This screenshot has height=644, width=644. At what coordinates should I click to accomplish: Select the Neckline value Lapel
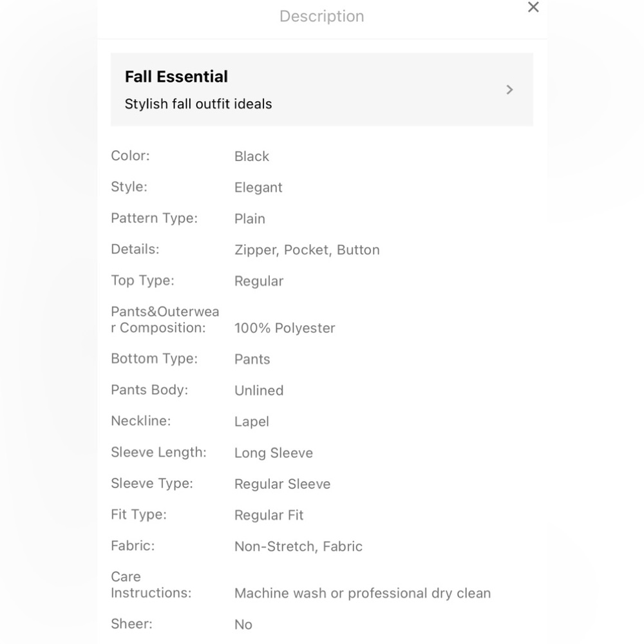252,422
